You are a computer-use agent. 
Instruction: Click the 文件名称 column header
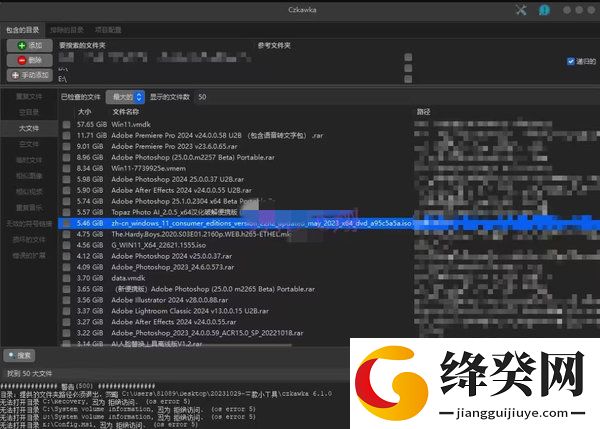126,112
